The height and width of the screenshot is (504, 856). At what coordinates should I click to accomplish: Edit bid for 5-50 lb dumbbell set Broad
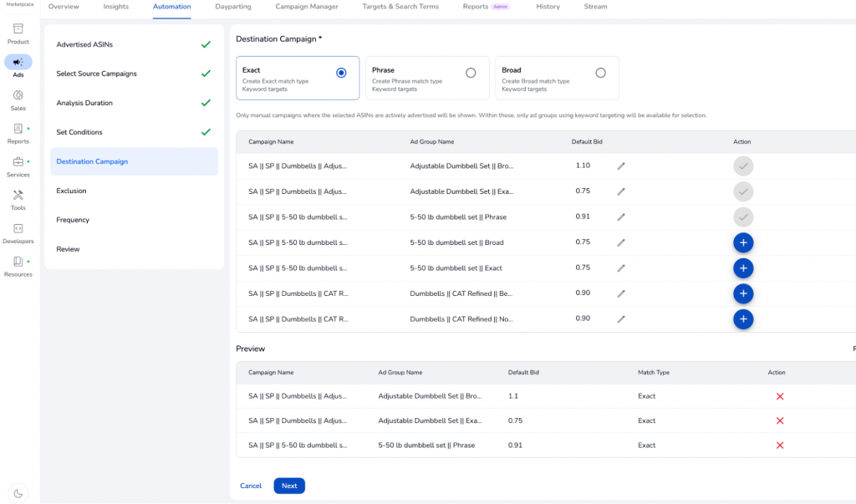[621, 242]
